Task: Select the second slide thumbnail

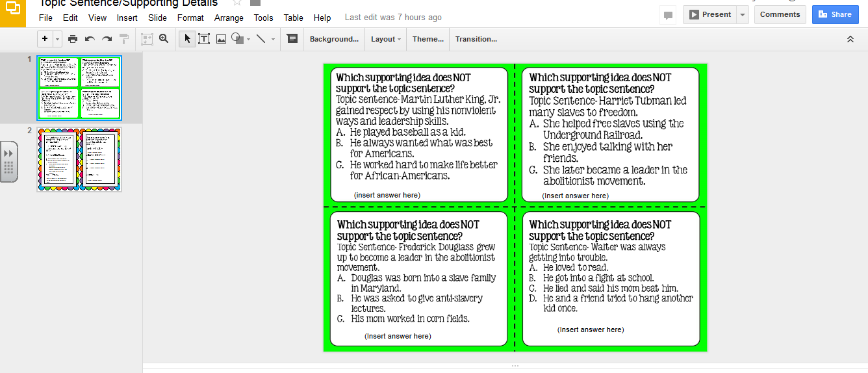Action: [79, 159]
